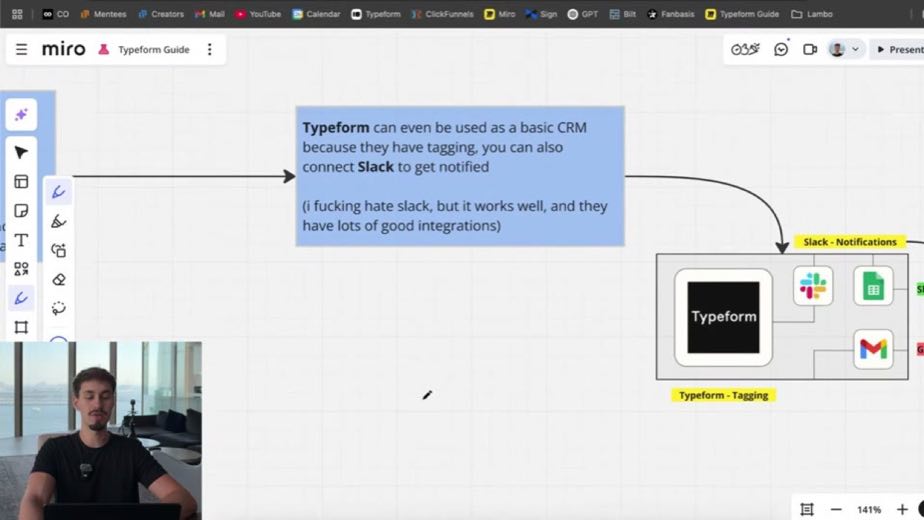The image size is (924, 520).
Task: Open the Typeform bookmark
Action: [x=375, y=14]
